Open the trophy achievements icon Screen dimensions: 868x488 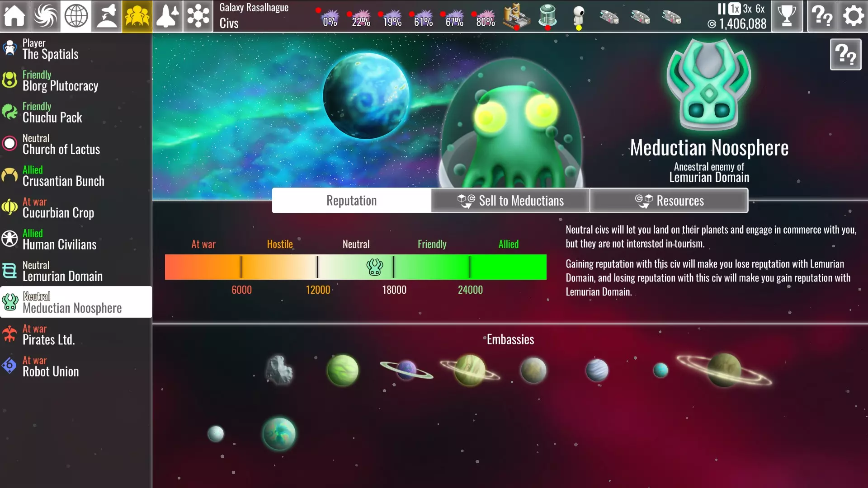pos(787,16)
